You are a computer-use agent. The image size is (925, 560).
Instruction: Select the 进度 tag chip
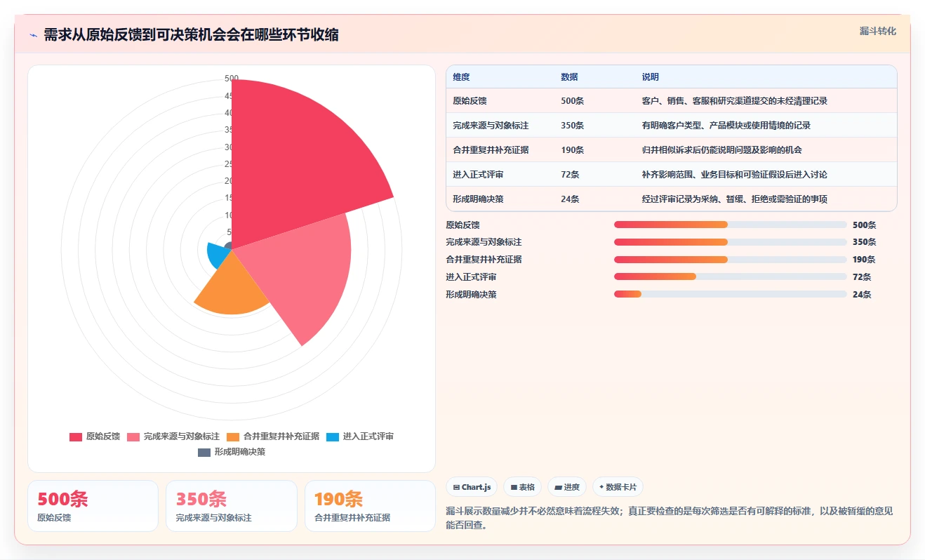point(567,487)
